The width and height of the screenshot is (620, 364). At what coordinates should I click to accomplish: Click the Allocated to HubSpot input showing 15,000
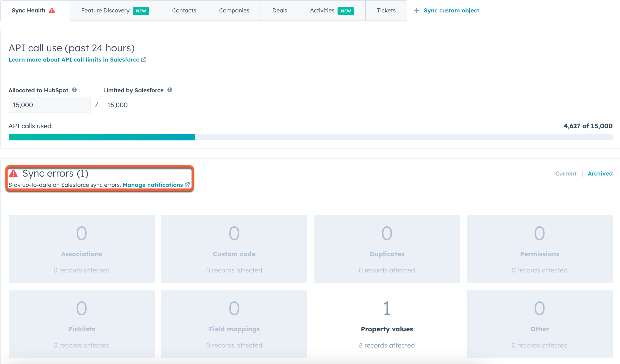[x=49, y=105]
